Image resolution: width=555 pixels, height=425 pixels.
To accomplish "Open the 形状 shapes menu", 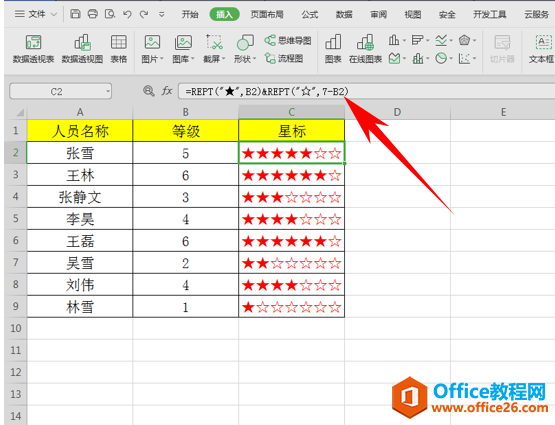I will pyautogui.click(x=245, y=49).
